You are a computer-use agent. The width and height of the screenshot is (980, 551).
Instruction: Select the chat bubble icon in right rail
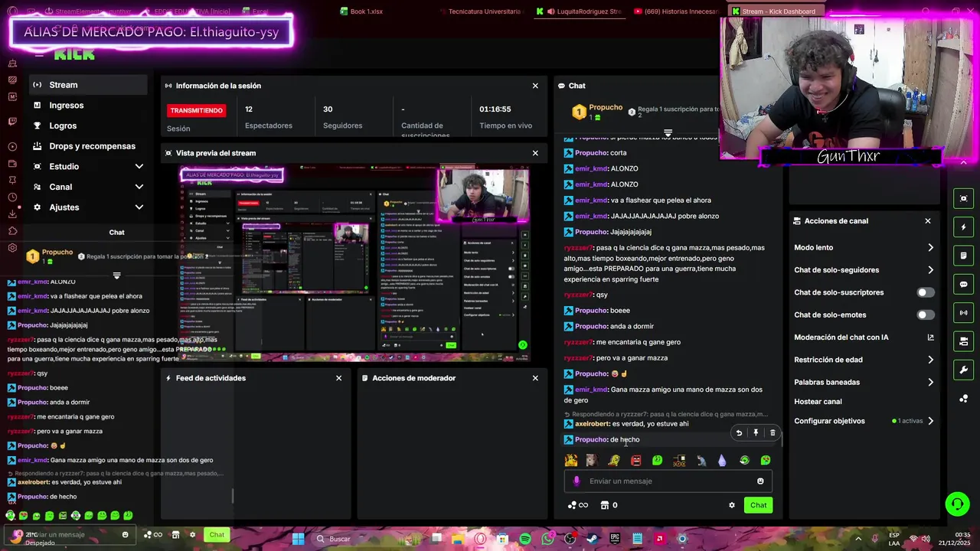click(964, 284)
